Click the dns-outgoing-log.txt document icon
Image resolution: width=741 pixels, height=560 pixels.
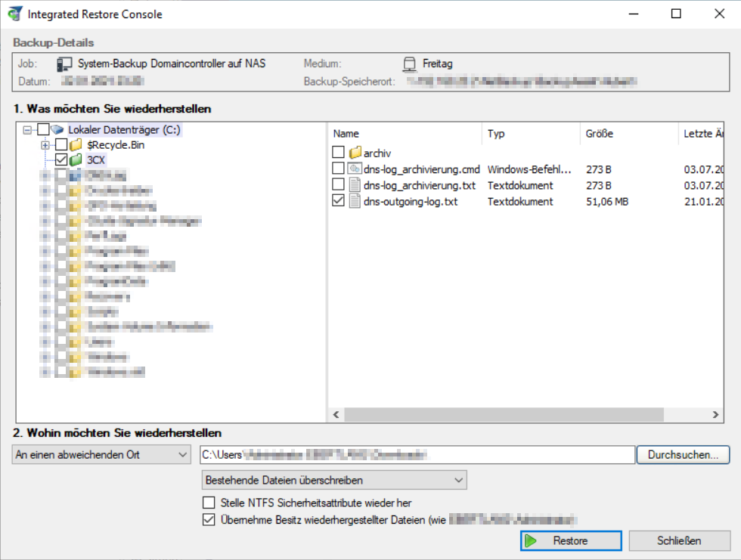355,201
